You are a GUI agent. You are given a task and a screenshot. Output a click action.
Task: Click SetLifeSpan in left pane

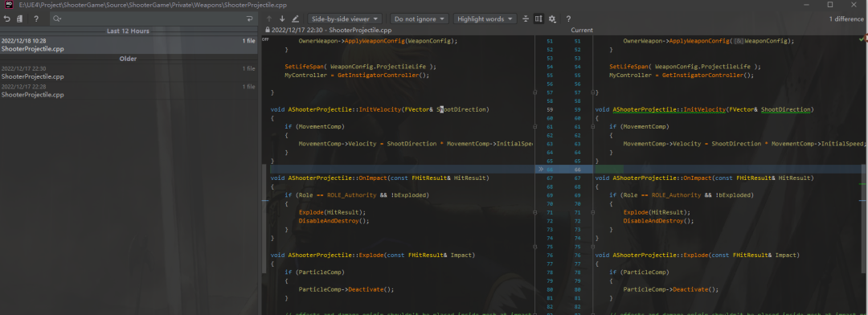pyautogui.click(x=304, y=67)
